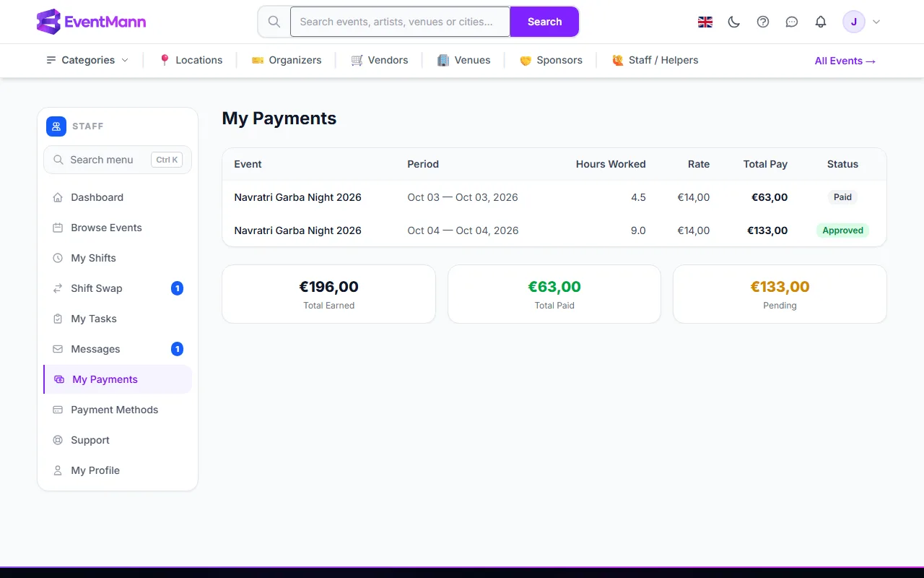Screen dimensions: 924x578
Task: Click the My Shifts clock icon
Action: pos(58,258)
